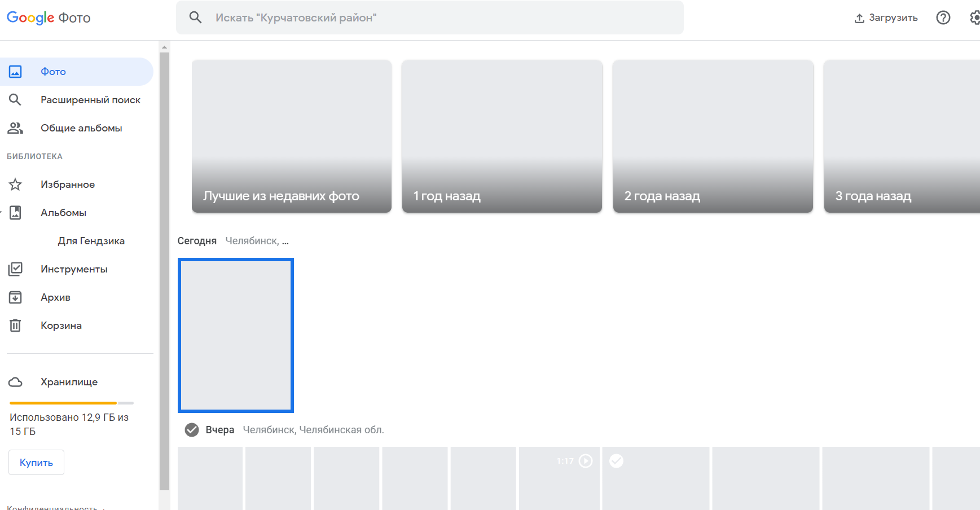Open the help question mark icon
This screenshot has height=510, width=980.
(x=943, y=17)
